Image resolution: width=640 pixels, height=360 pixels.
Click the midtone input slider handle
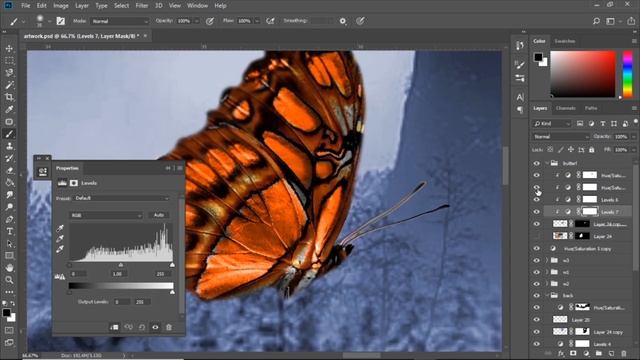click(121, 265)
